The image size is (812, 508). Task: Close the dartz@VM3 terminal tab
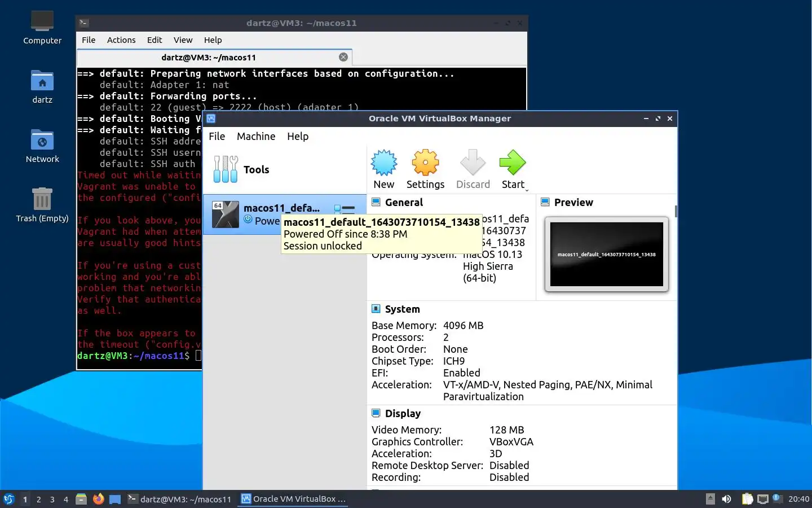(343, 57)
